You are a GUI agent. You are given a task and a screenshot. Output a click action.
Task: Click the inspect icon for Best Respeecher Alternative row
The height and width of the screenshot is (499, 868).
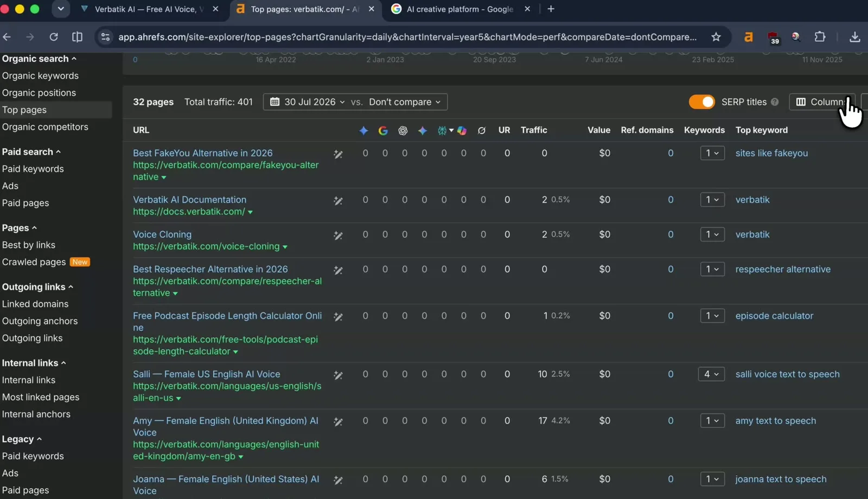tap(338, 270)
